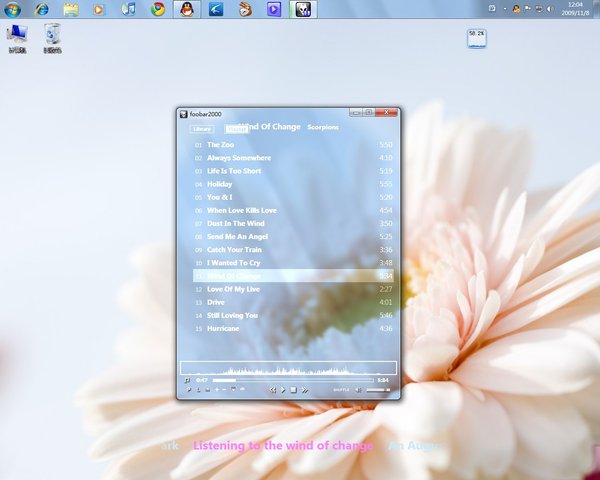Open the Library tab in foobar2000
The height and width of the screenshot is (480, 600).
tap(202, 129)
